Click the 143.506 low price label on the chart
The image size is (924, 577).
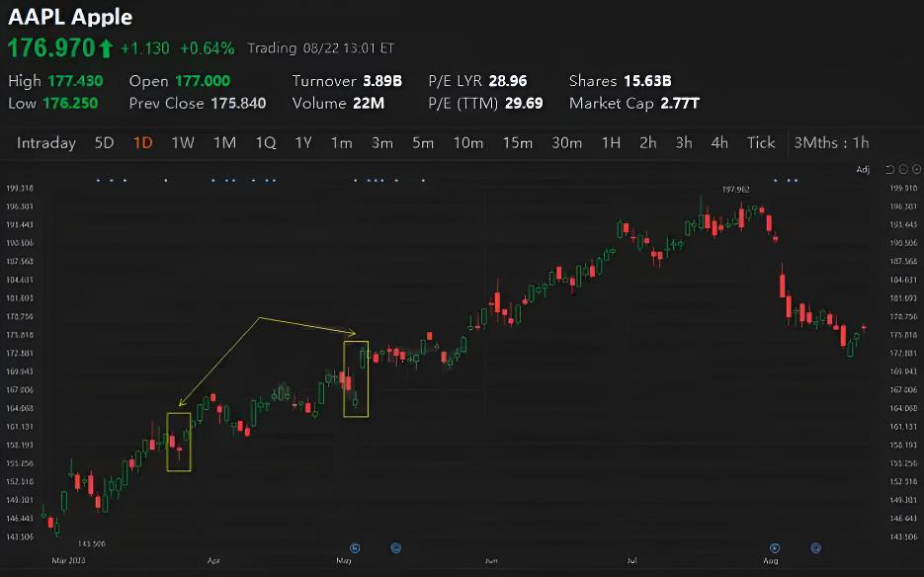pyautogui.click(x=92, y=543)
